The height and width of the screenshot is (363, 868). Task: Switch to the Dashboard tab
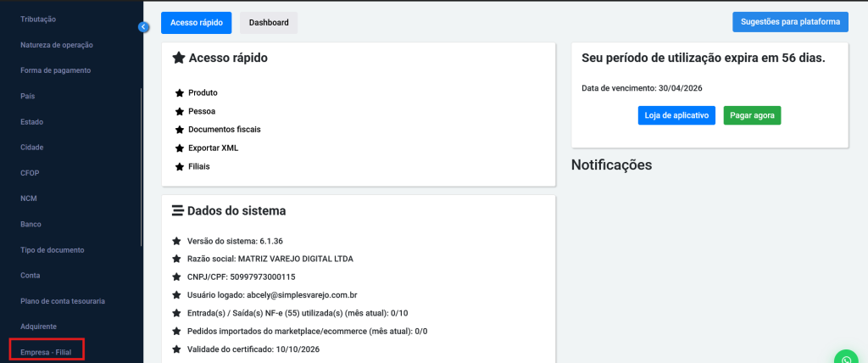pos(269,23)
